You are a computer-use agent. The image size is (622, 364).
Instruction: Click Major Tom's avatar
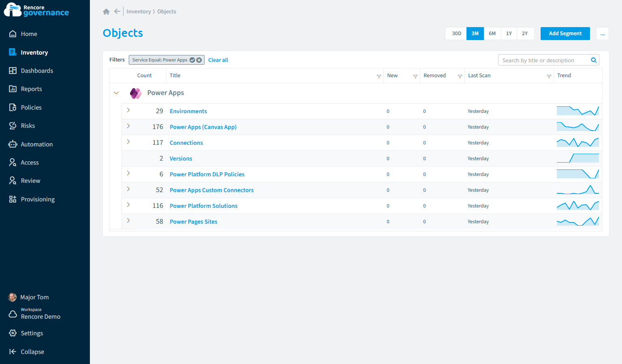point(13,297)
